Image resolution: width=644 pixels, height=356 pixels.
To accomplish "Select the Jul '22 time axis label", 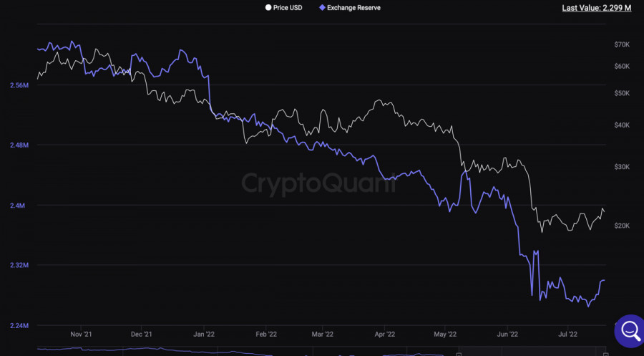I will 567,335.
